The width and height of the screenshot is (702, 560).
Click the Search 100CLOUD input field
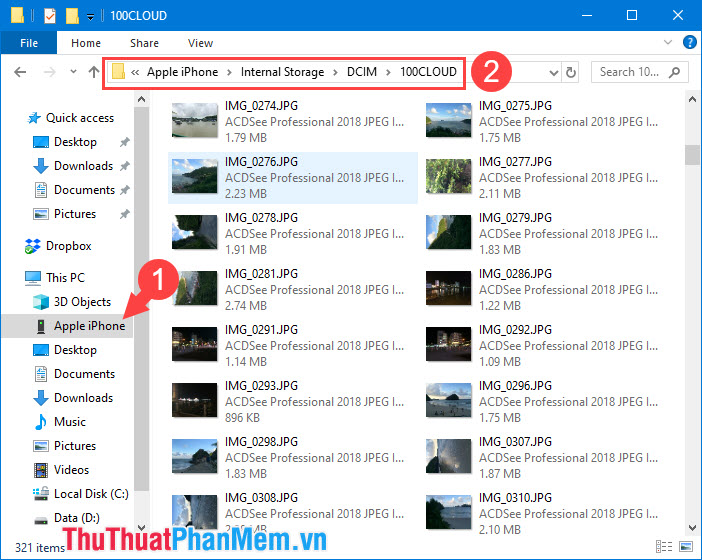[639, 72]
